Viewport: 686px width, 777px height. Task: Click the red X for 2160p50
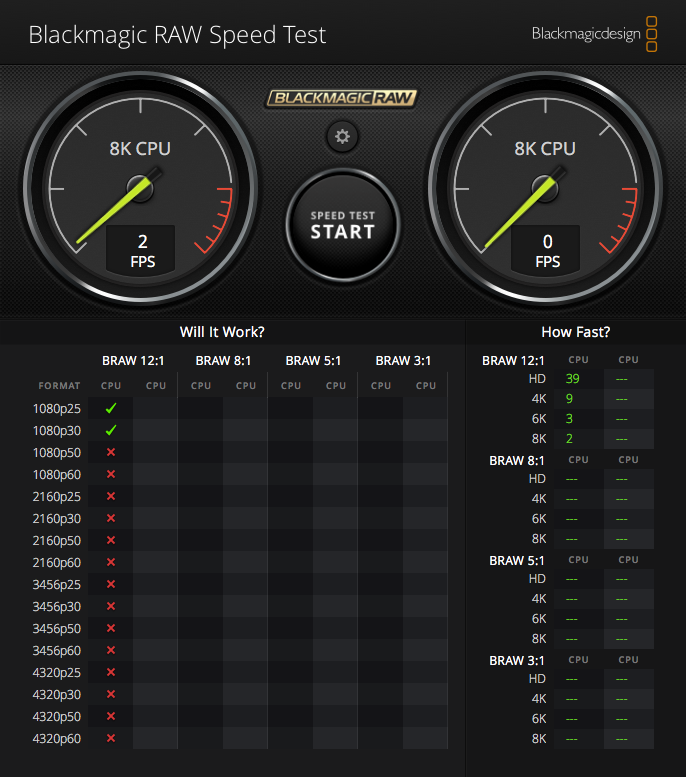click(111, 540)
